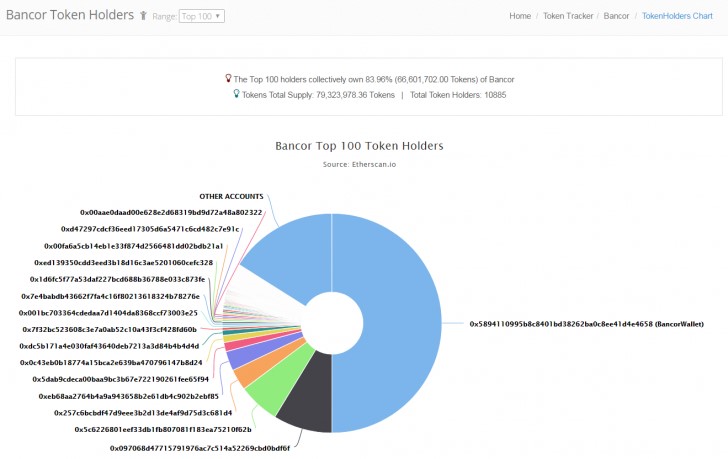The width and height of the screenshot is (728, 459).
Task: Click the token holder icon beside the title
Action: [x=144, y=16]
